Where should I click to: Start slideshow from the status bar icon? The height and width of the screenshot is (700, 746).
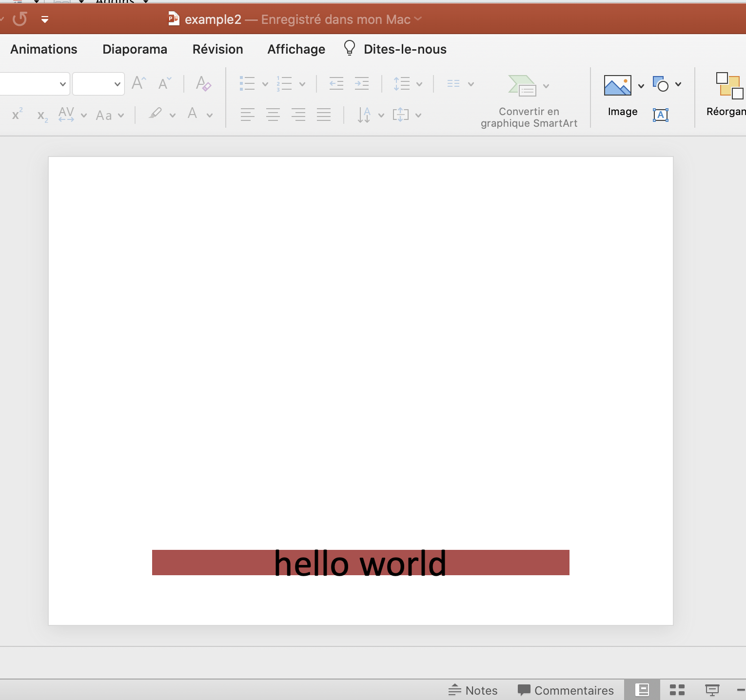tap(711, 689)
